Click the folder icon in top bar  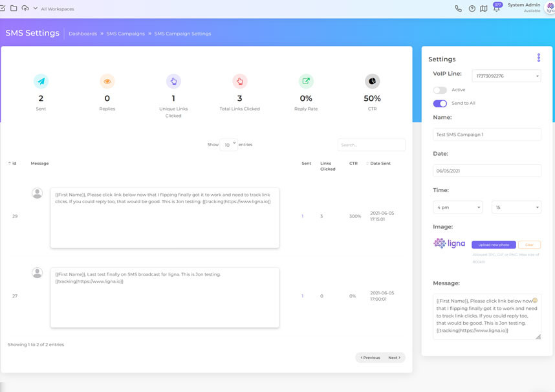click(14, 8)
